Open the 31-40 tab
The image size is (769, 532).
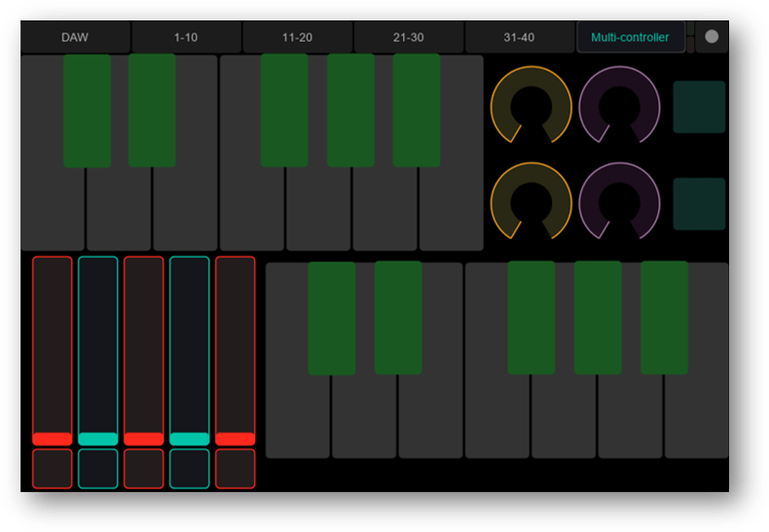tap(519, 37)
